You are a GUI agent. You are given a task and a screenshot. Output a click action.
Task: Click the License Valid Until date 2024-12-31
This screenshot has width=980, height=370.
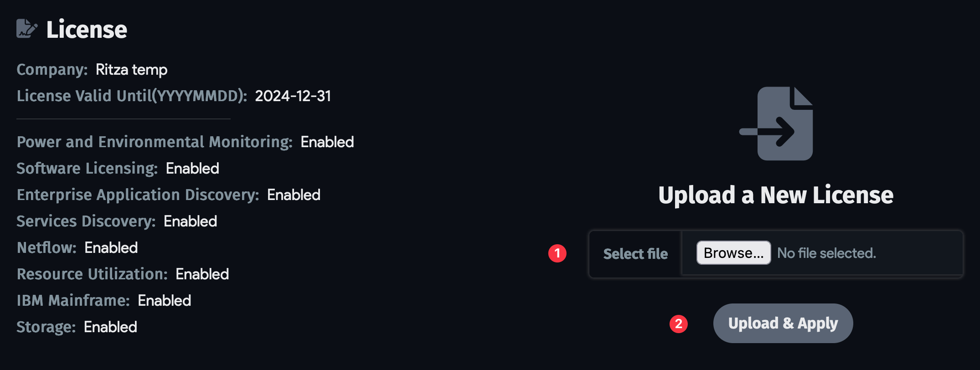click(x=293, y=96)
